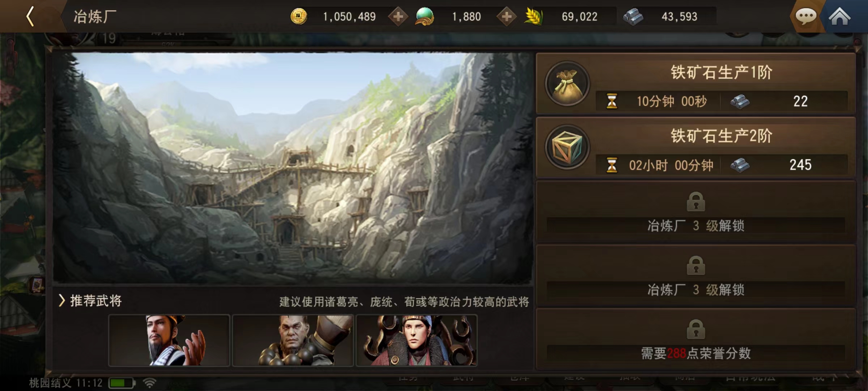Select the sack icon for tier 1 production
868x391 pixels.
567,84
